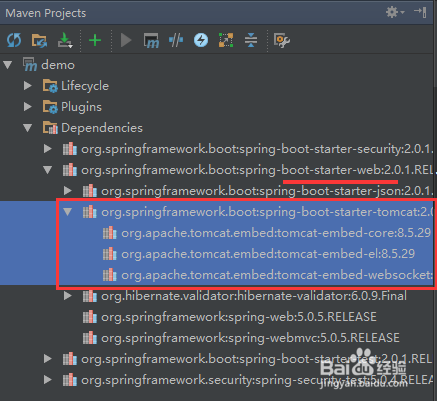Screen dimensions: 437x401
Task: Click library icon beside tomcat-embed-websocket
Action: tap(110, 275)
